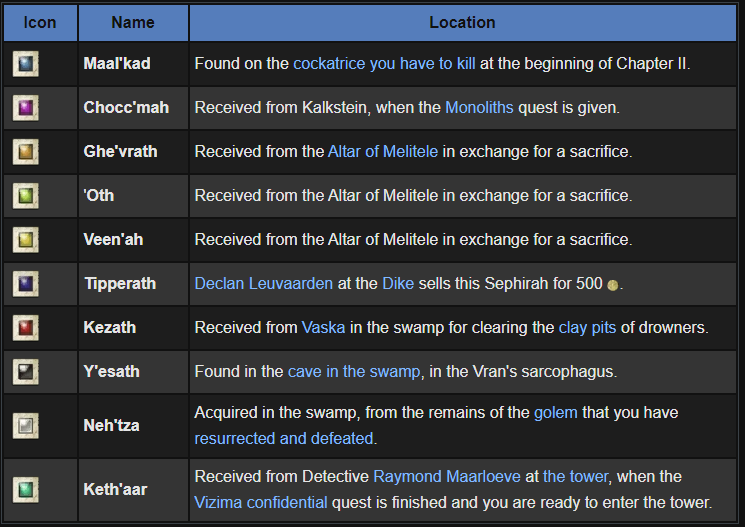Viewport: 745px width, 527px height.
Task: Click the Veen'ah yellow sephirah icon
Action: 25,240
